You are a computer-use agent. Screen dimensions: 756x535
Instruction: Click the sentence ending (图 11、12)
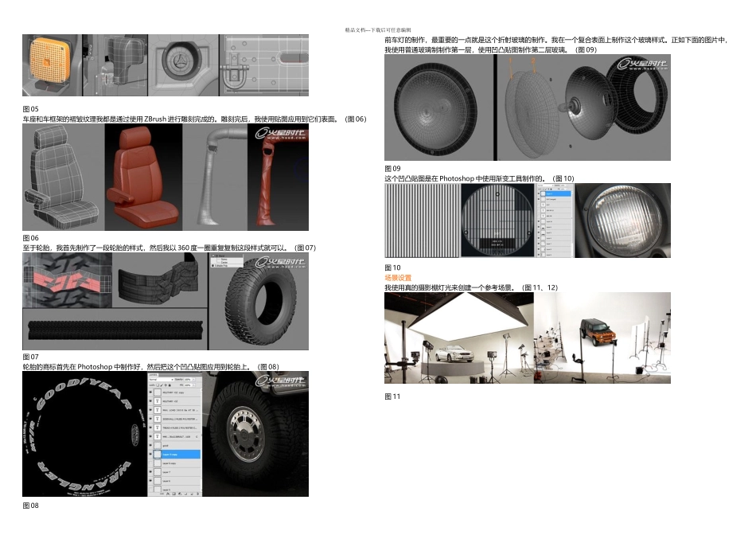[471, 287]
